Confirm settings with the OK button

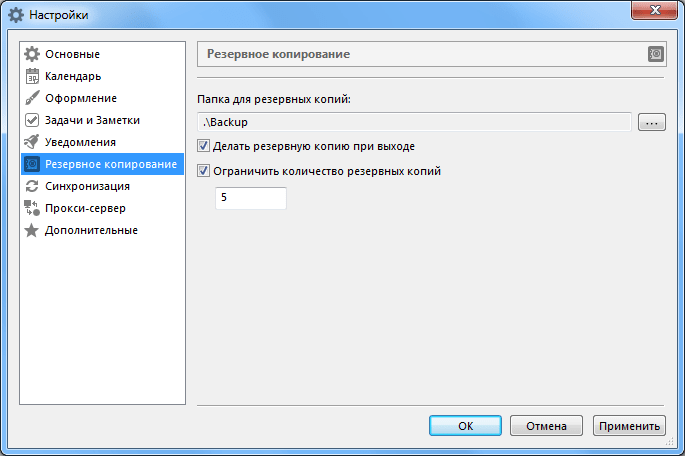point(465,426)
